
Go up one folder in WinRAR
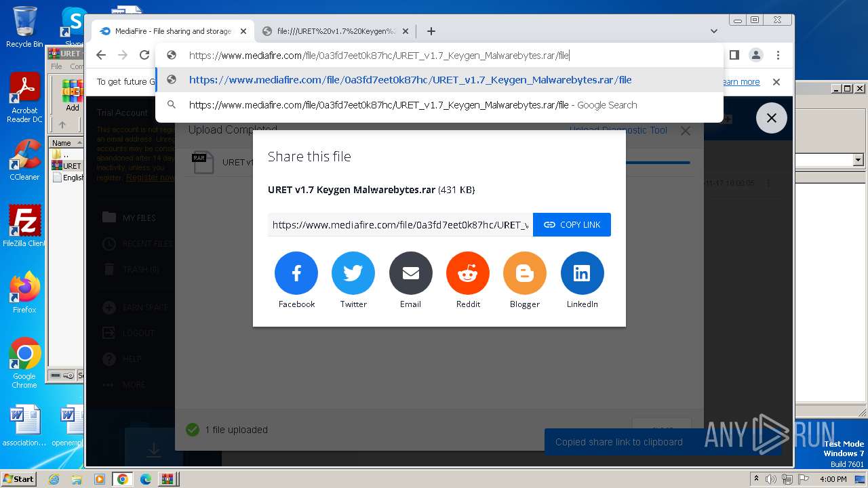(x=62, y=125)
